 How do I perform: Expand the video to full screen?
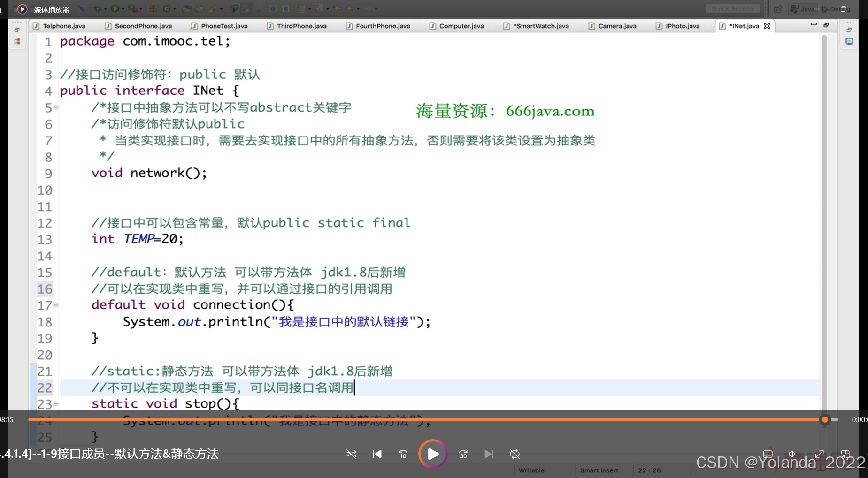pos(819,454)
